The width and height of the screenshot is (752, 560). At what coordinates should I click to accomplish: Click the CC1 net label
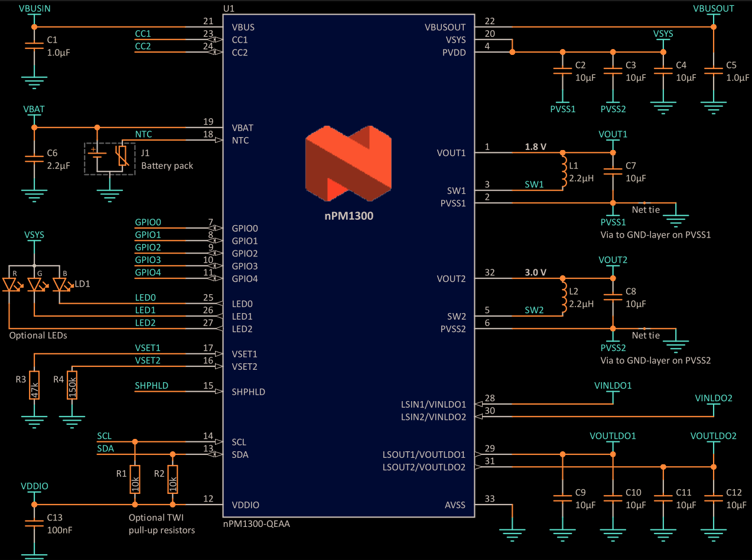[143, 34]
